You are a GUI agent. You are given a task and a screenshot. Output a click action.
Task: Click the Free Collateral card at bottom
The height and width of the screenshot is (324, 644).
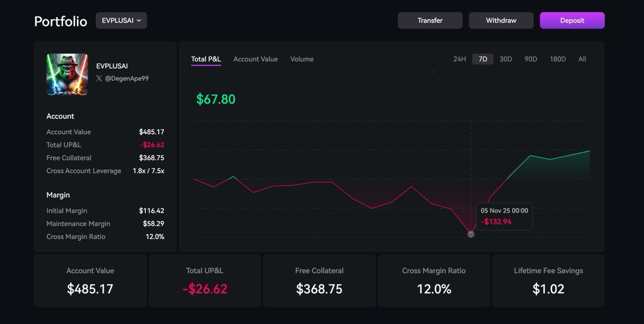point(319,281)
